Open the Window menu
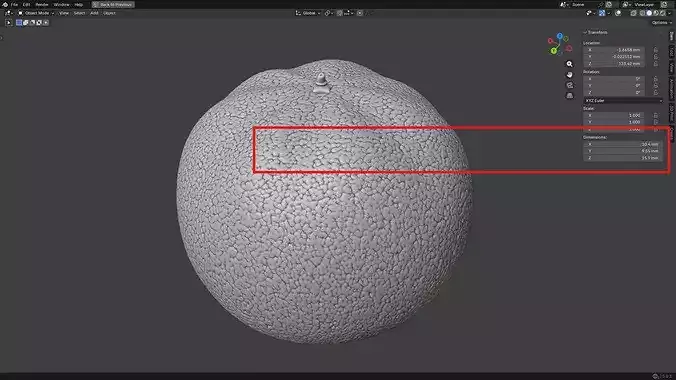This screenshot has width=676, height=380. (x=61, y=4)
